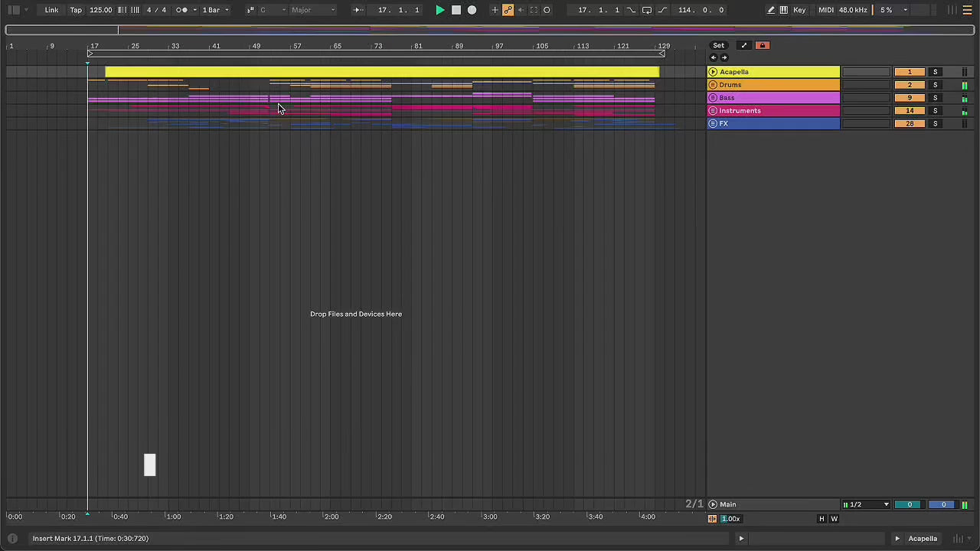Viewport: 980px width, 551px height.
Task: Click the Key map mode switch
Action: pyautogui.click(x=799, y=10)
